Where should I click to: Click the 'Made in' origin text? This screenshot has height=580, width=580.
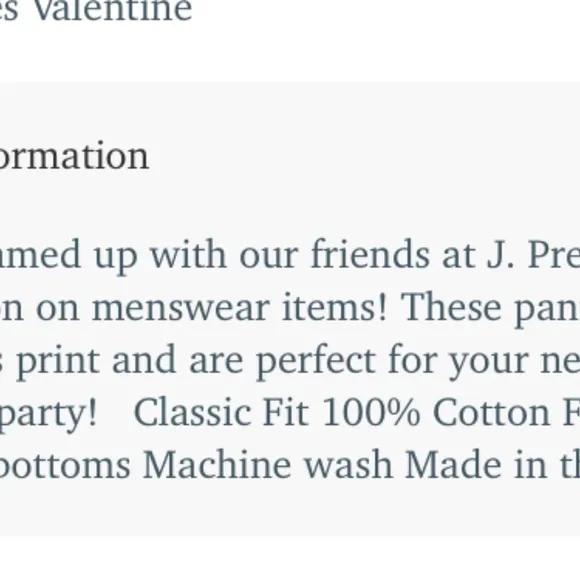tap(476, 465)
